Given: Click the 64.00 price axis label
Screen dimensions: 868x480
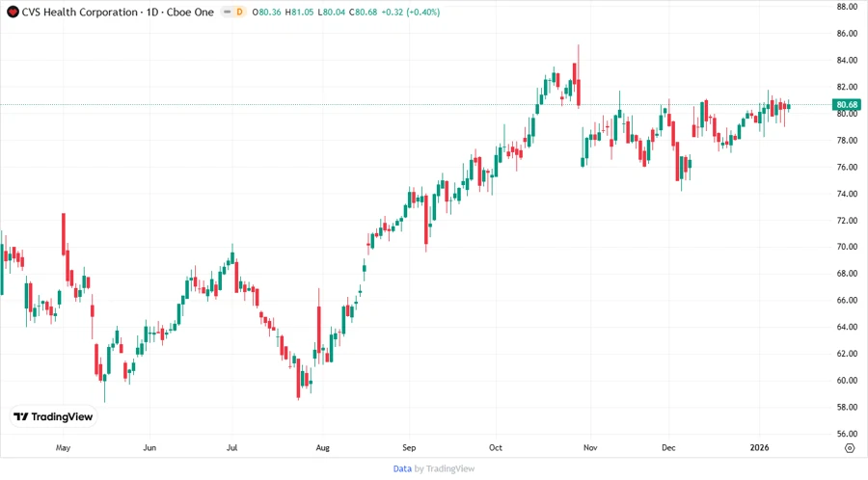Looking at the screenshot, I should (x=847, y=327).
